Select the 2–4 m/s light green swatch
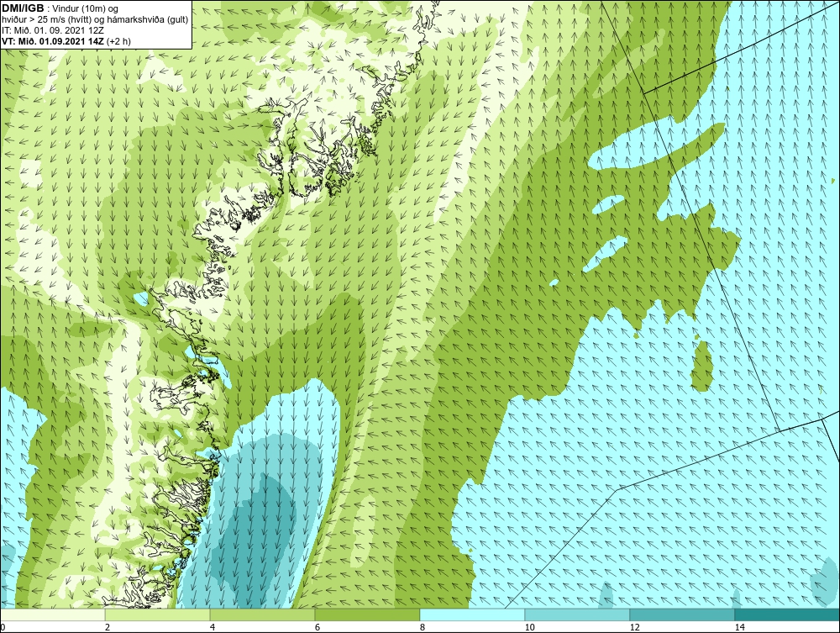This screenshot has width=840, height=633. pyautogui.click(x=158, y=615)
